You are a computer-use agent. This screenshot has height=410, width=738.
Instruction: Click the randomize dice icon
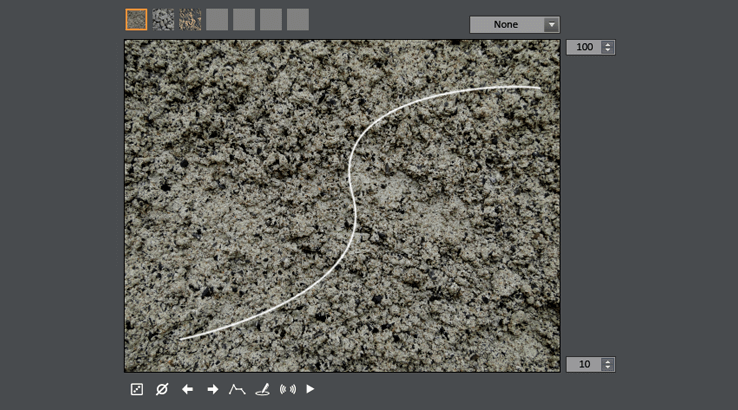[136, 389]
